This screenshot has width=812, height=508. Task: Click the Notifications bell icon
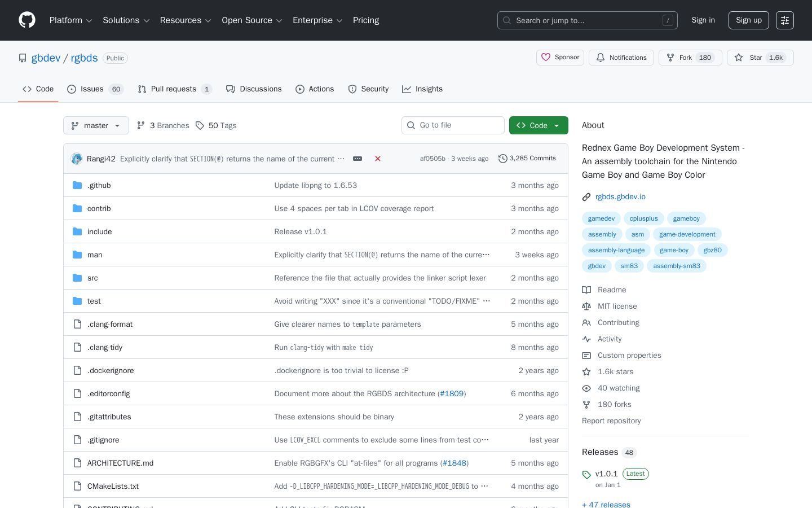601,58
